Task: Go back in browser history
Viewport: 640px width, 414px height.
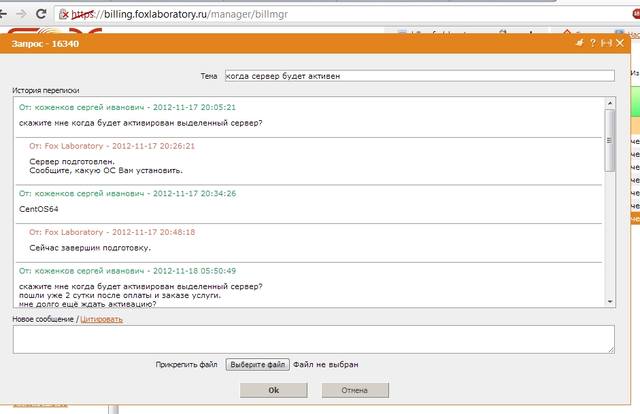Action: click(x=3, y=14)
